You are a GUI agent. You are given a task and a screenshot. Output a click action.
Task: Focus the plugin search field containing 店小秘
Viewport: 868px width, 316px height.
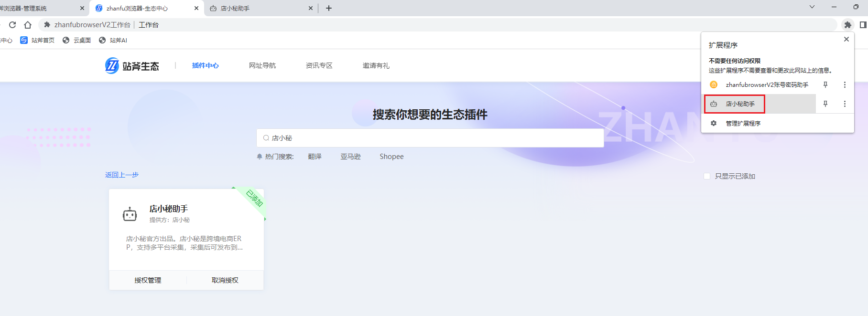click(430, 138)
